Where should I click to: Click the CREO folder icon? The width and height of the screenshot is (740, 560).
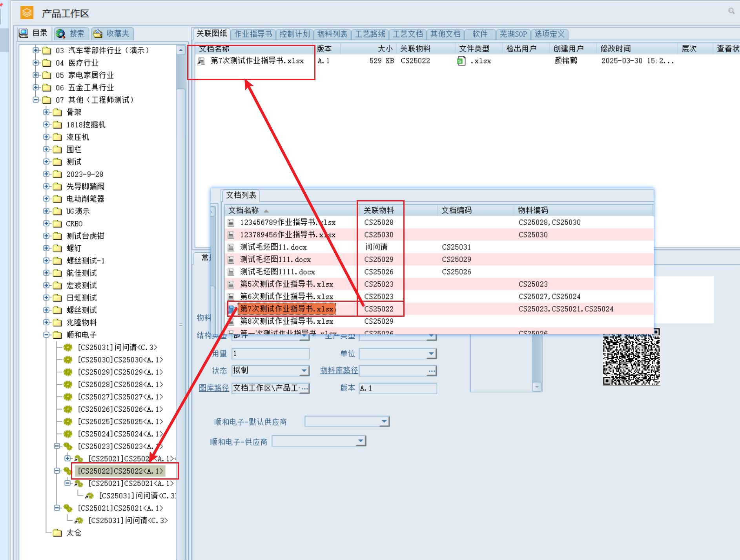pos(57,224)
